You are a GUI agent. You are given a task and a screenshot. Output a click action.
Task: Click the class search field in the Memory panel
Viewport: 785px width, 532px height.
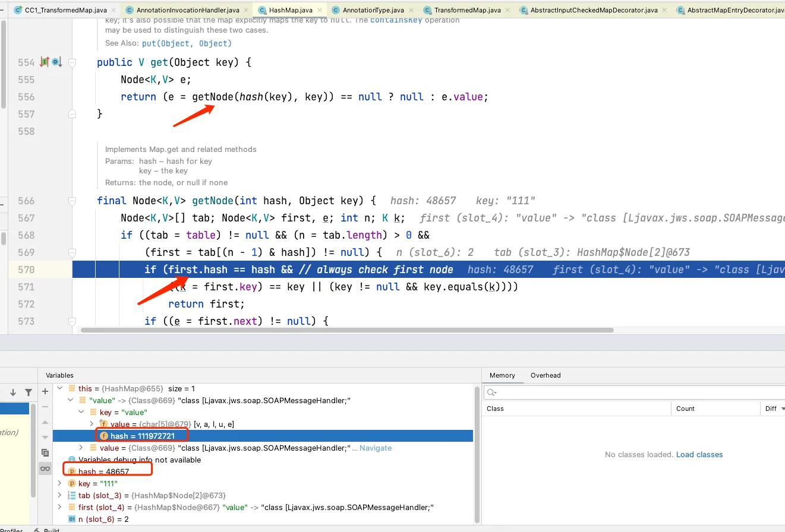[630, 392]
